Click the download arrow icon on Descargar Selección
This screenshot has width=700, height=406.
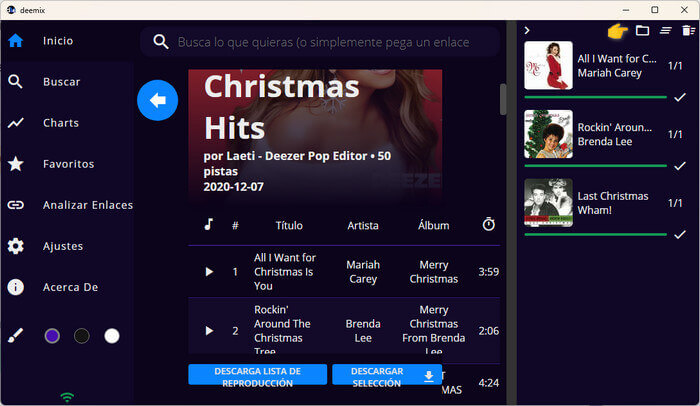[429, 377]
